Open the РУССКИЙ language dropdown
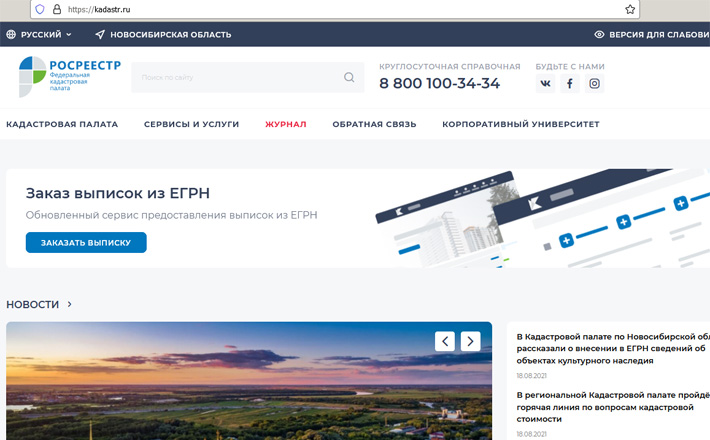Image resolution: width=710 pixels, height=440 pixels. pyautogui.click(x=46, y=34)
